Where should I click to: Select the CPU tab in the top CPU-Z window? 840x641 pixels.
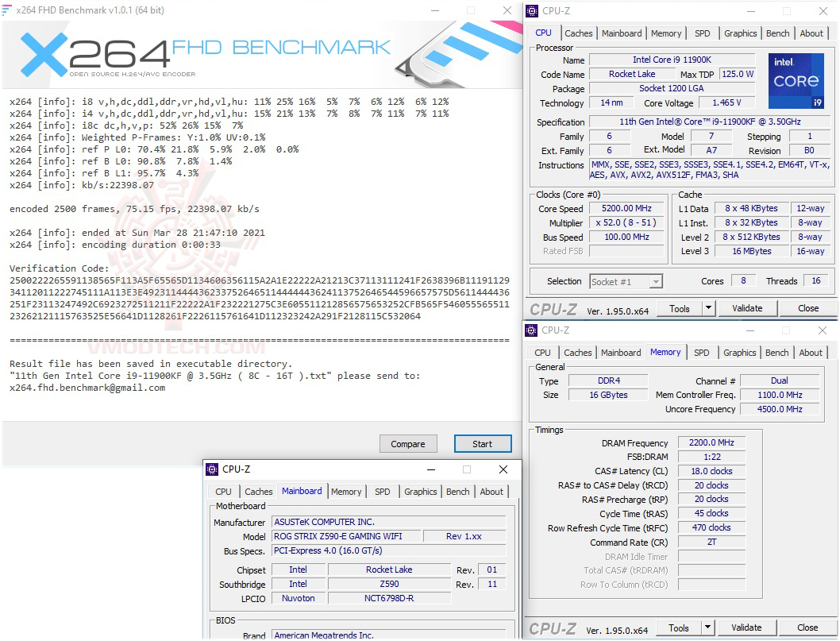tap(543, 32)
